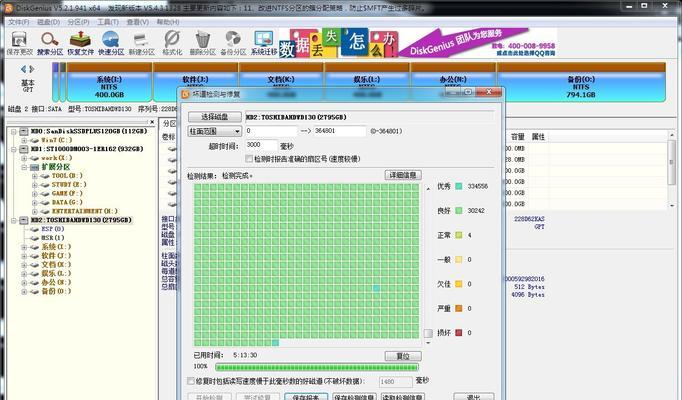Open the DiskGenius advertisement banner
This screenshot has width=682, height=400.
(418, 43)
